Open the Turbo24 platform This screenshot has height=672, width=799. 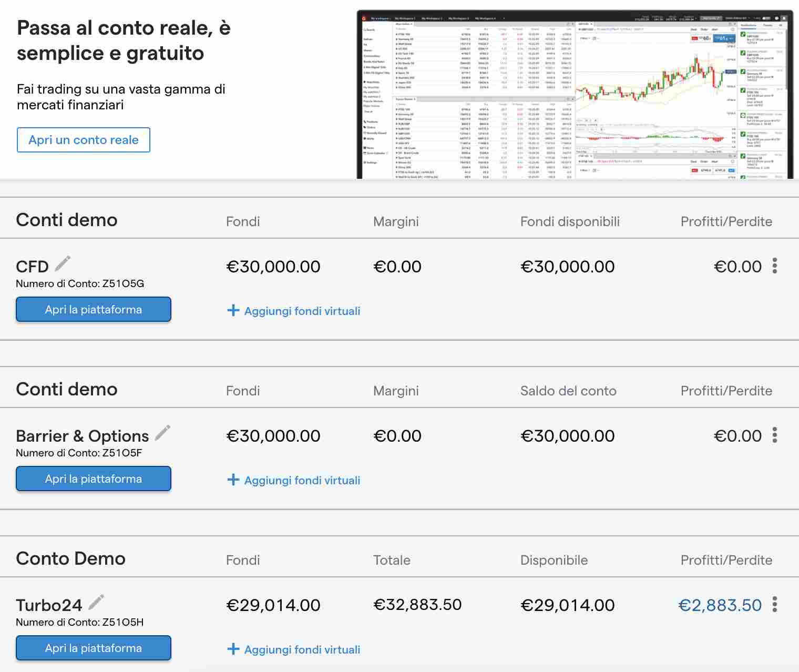coord(93,648)
